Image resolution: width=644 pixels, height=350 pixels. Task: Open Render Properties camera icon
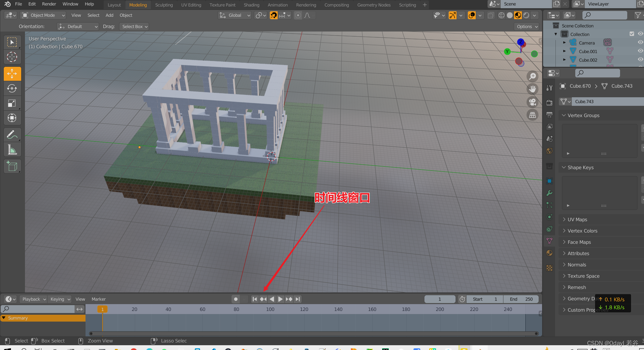[550, 102]
